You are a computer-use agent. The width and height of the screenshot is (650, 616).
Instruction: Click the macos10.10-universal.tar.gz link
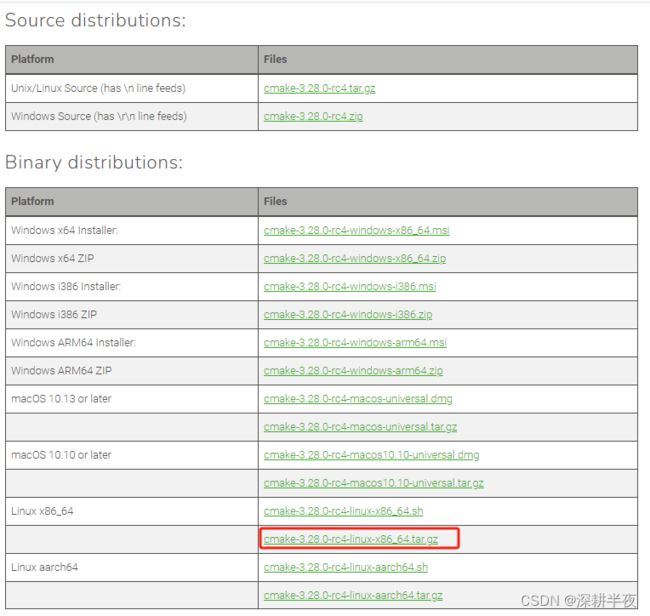pos(374,483)
